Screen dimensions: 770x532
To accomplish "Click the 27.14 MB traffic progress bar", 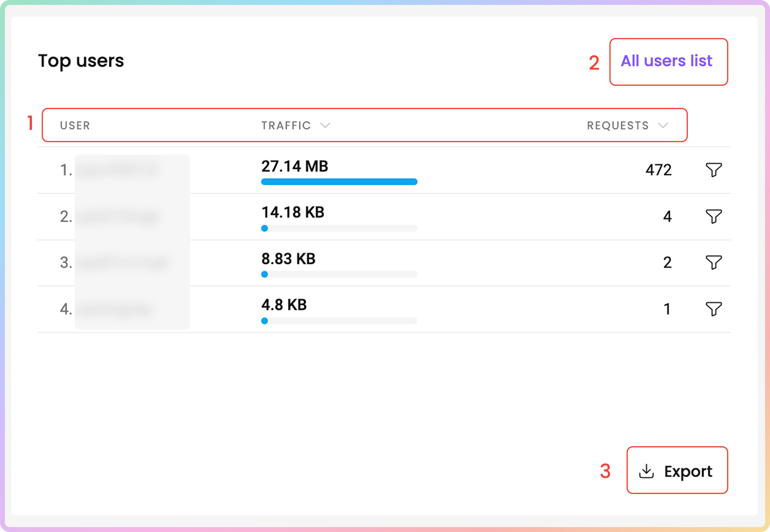I will [x=339, y=182].
